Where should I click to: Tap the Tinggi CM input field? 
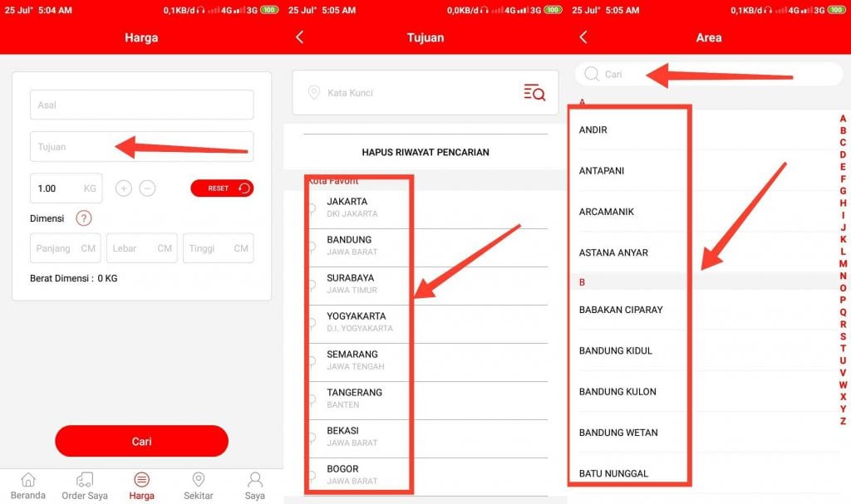[x=219, y=248]
